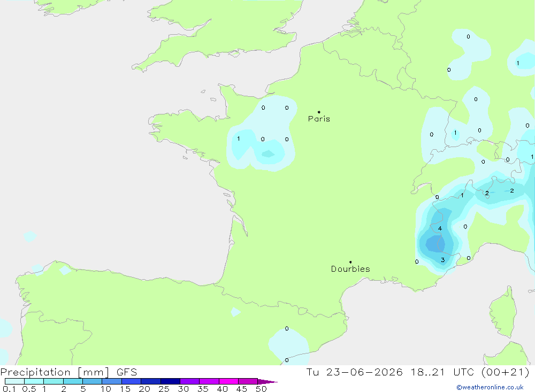
Task: Pick the 45–50 mm legend swatch
Action: click(x=248, y=381)
